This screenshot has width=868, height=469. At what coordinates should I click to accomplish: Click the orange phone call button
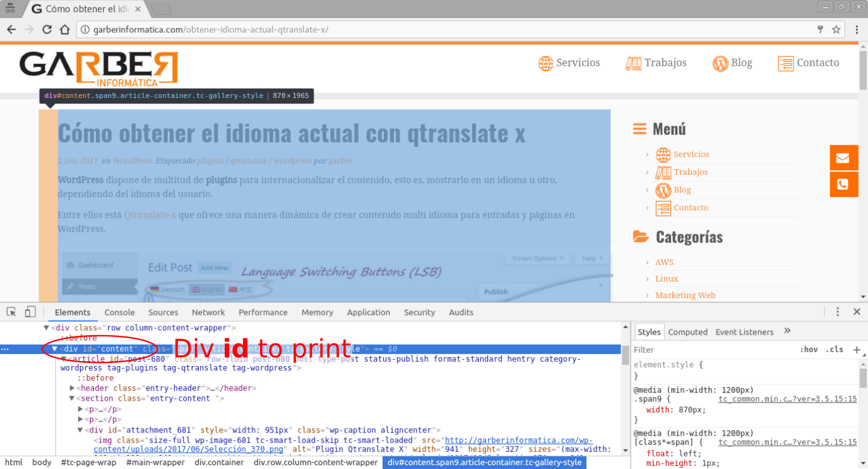(x=843, y=184)
